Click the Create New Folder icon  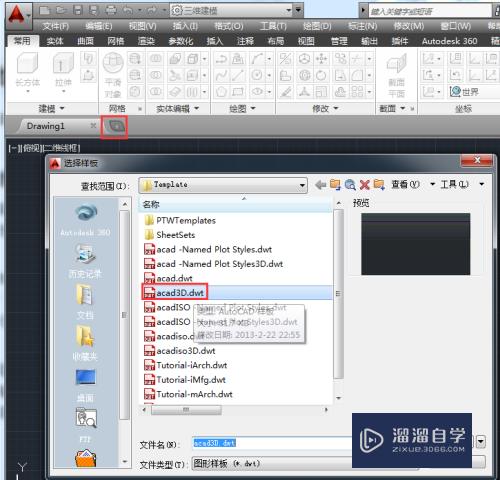click(379, 185)
